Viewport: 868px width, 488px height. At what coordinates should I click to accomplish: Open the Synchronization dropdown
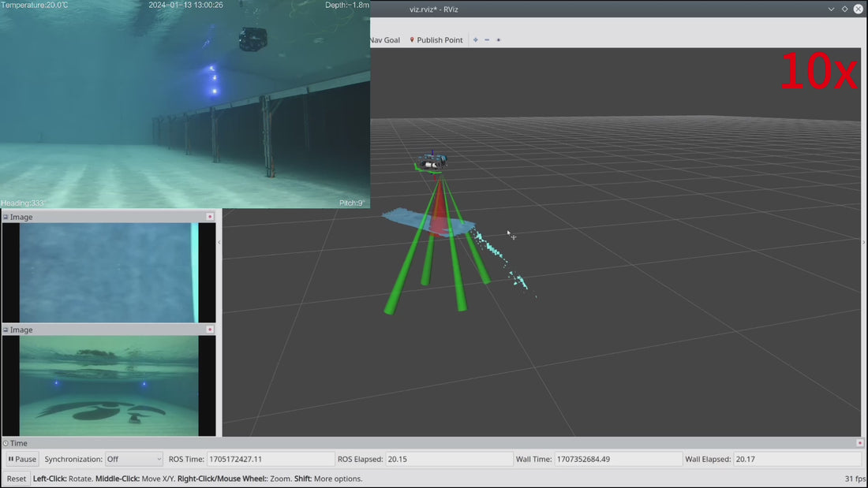(134, 460)
